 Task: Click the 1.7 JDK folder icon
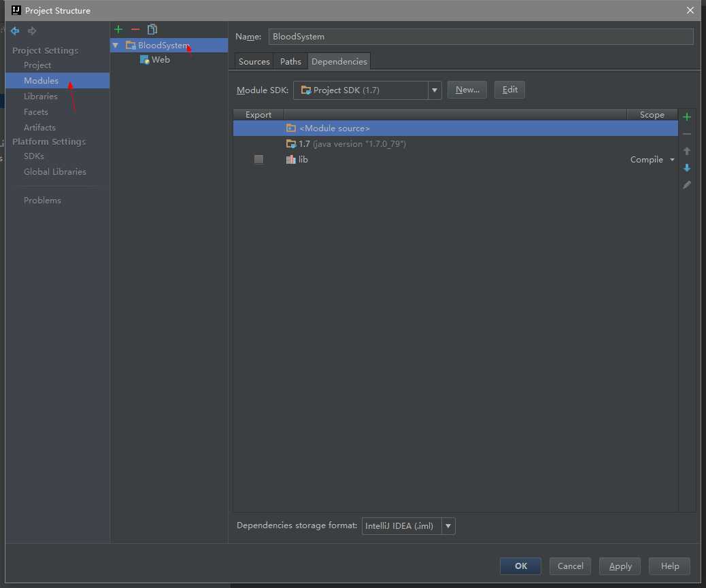click(x=291, y=144)
